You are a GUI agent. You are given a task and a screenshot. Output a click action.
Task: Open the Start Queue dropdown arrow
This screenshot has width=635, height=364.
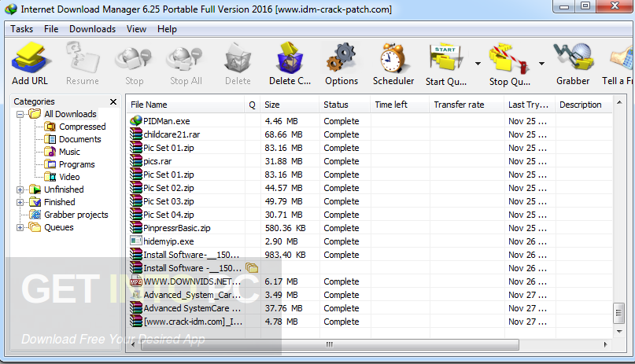click(478, 64)
